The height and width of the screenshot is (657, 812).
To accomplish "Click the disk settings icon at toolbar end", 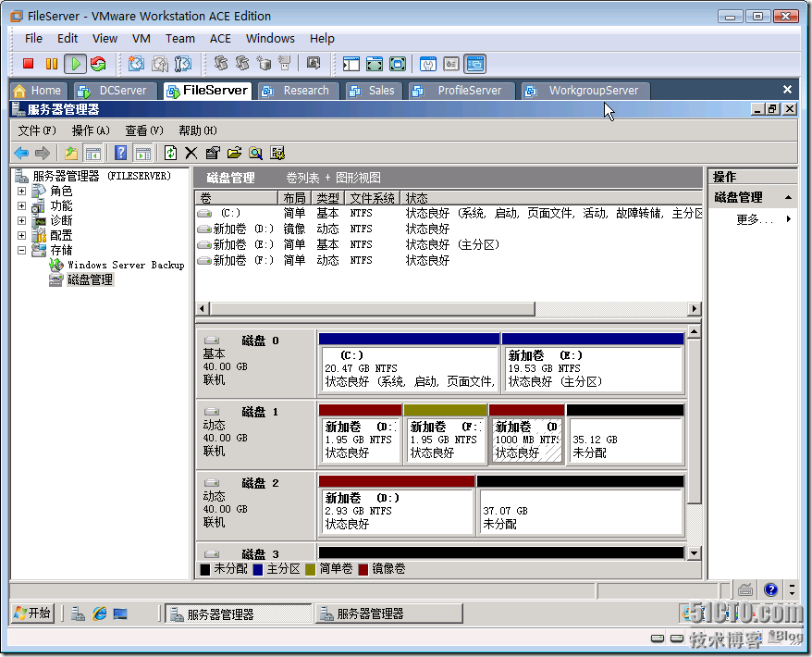I will coord(277,153).
